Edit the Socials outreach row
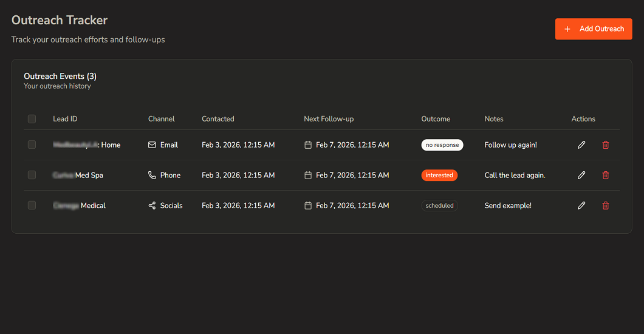Viewport: 644px width, 334px height. [x=581, y=205]
